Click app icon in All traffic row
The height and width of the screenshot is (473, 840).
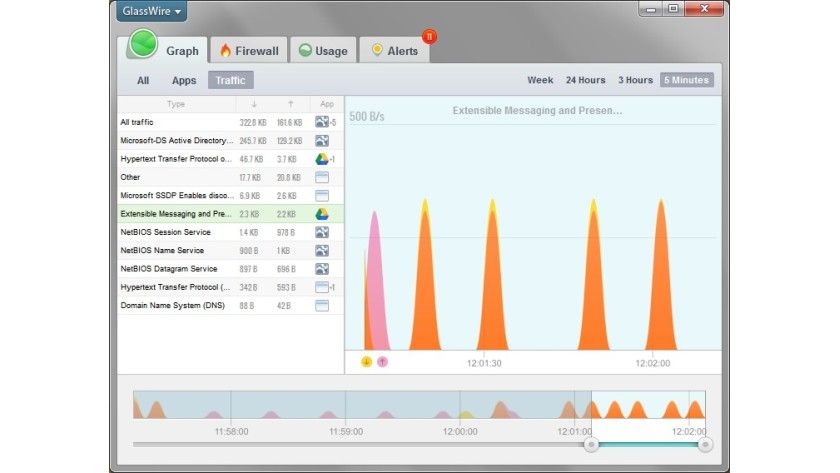coord(322,122)
